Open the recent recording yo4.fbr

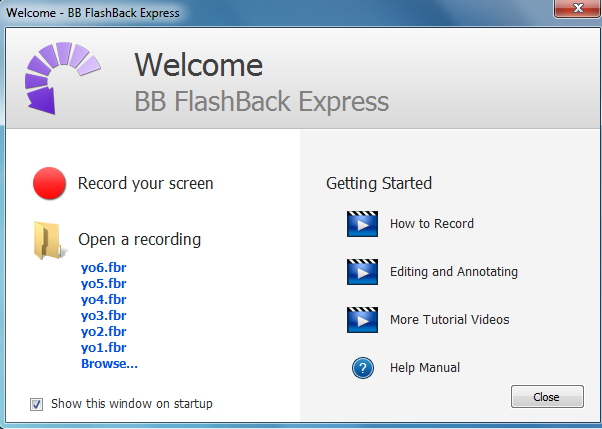coord(104,299)
